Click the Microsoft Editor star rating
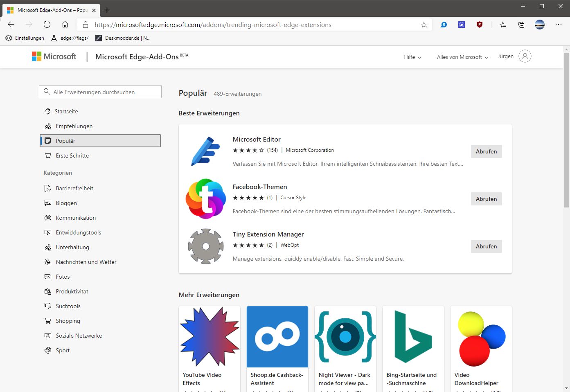Viewport: 570px width, 392px height. click(x=248, y=150)
